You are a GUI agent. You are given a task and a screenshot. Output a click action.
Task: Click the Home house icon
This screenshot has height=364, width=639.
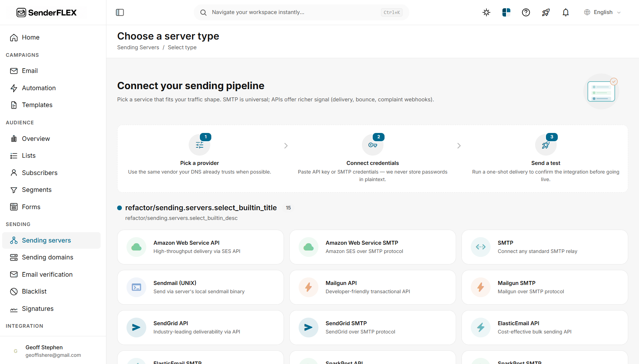point(14,37)
